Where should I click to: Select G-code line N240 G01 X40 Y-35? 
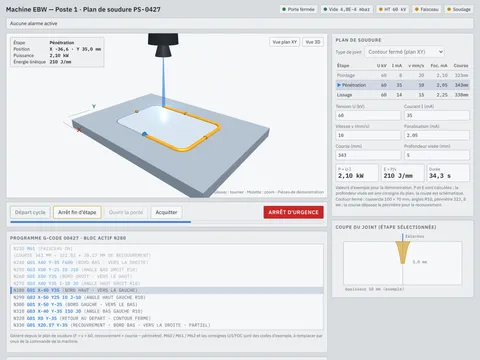pos(167,263)
